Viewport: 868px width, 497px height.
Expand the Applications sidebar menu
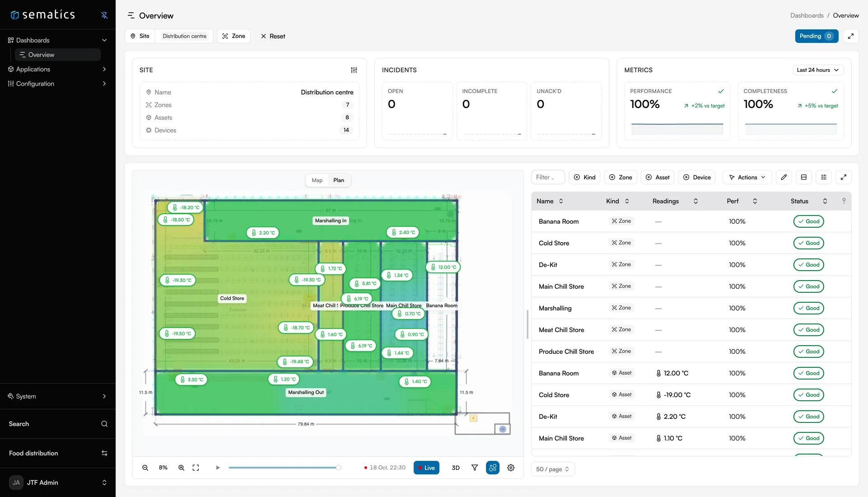coord(57,69)
